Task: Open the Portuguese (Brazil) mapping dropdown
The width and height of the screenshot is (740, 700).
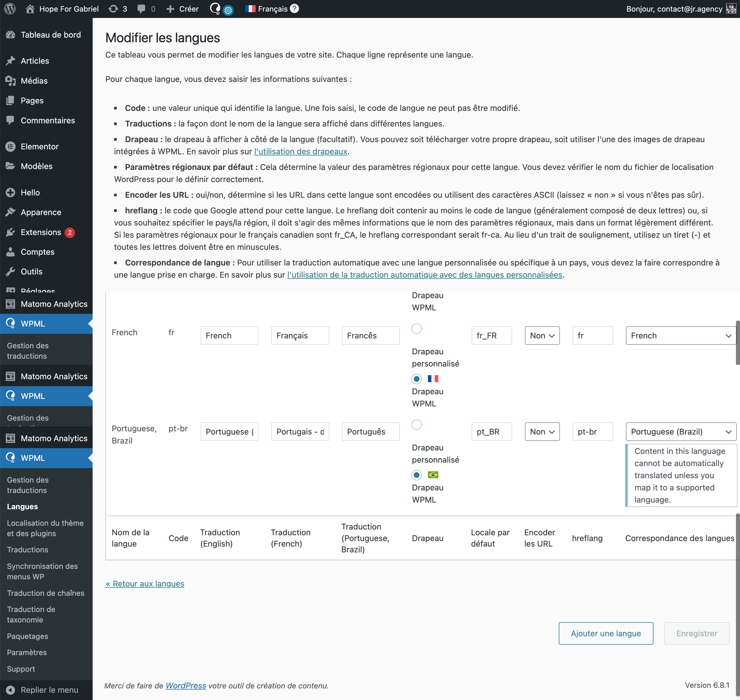Action: tap(681, 431)
